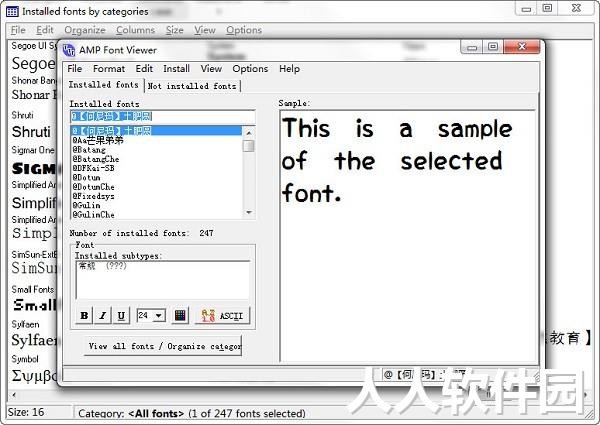Open Columns menu in background window
This screenshot has height=425, width=600.
(x=135, y=30)
